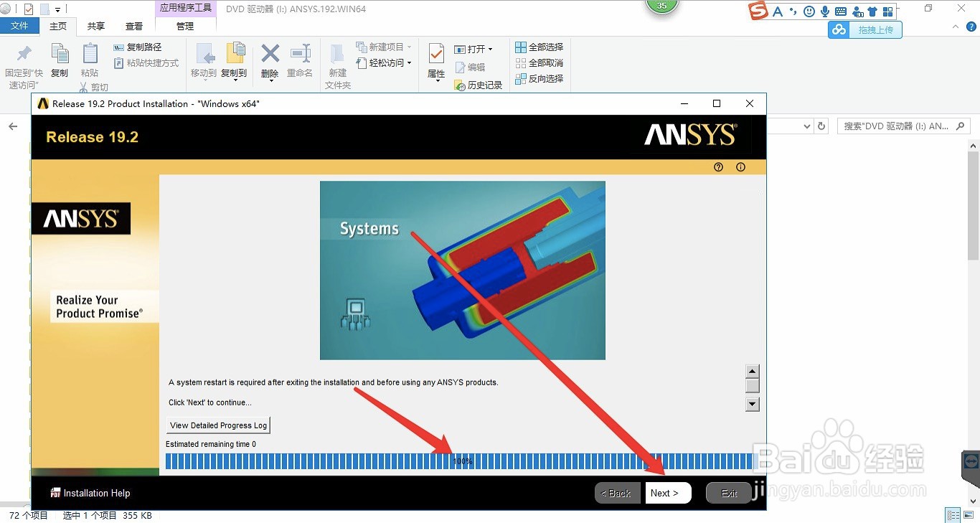Click the 删除 X icon
980x523 pixels.
[x=270, y=54]
